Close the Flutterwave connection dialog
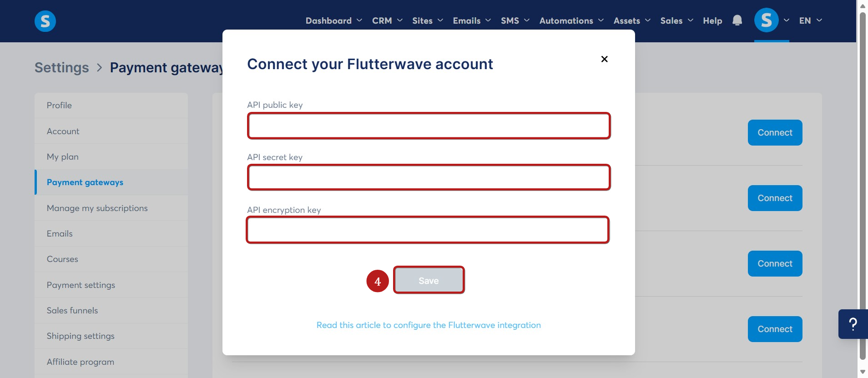Image resolution: width=868 pixels, height=378 pixels. coord(604,59)
